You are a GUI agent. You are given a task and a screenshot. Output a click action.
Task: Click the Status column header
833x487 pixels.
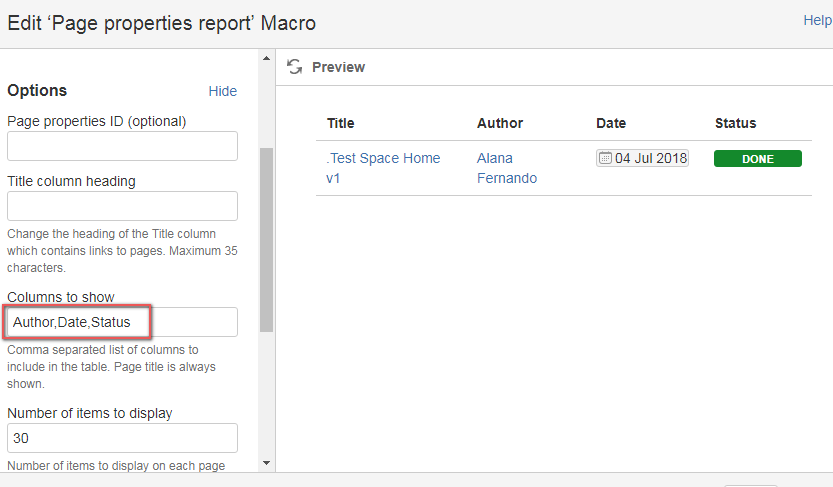pos(735,123)
